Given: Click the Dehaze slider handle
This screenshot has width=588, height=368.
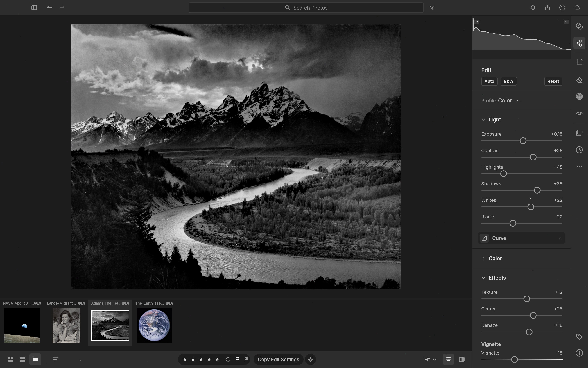Looking at the screenshot, I should [x=529, y=332].
